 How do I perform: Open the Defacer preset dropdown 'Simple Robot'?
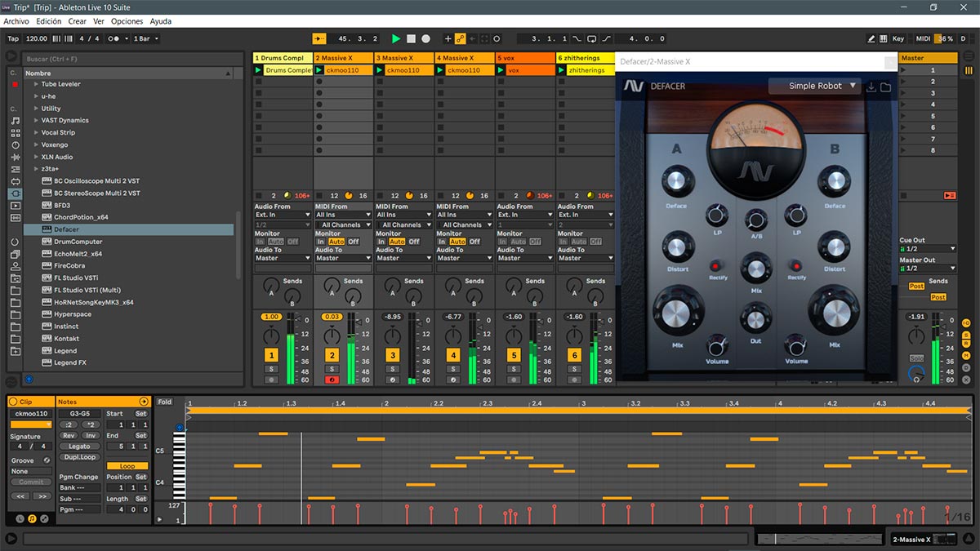(x=814, y=86)
